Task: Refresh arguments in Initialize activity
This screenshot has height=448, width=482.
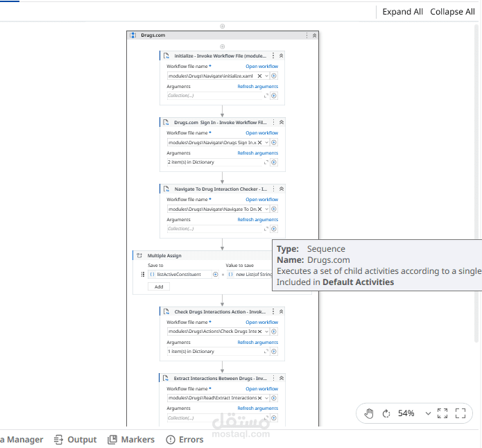Action: (x=257, y=87)
